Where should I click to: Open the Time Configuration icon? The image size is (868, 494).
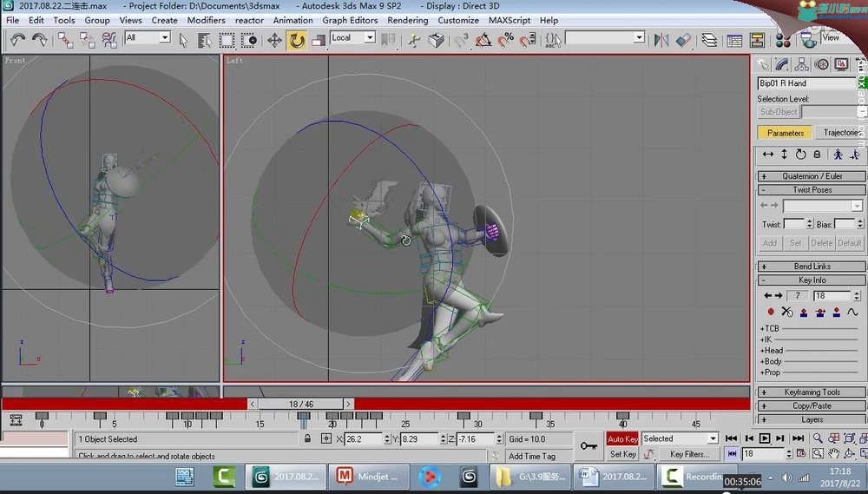click(801, 453)
